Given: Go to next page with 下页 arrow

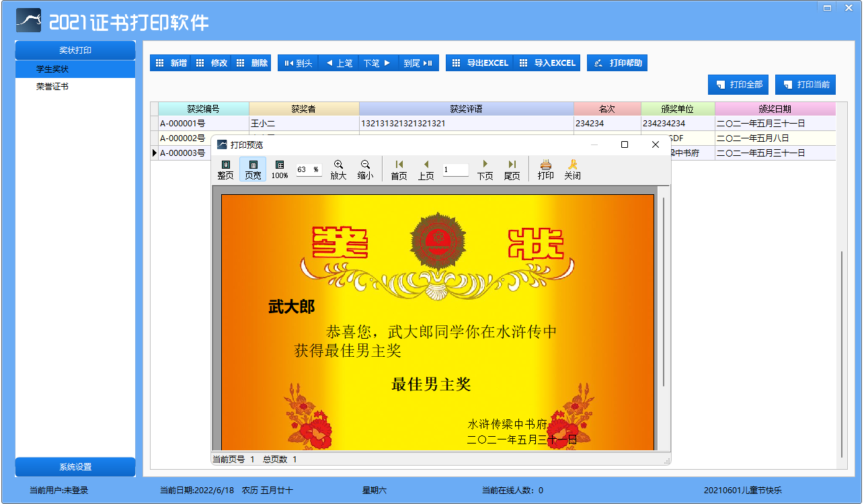Looking at the screenshot, I should coord(485,169).
